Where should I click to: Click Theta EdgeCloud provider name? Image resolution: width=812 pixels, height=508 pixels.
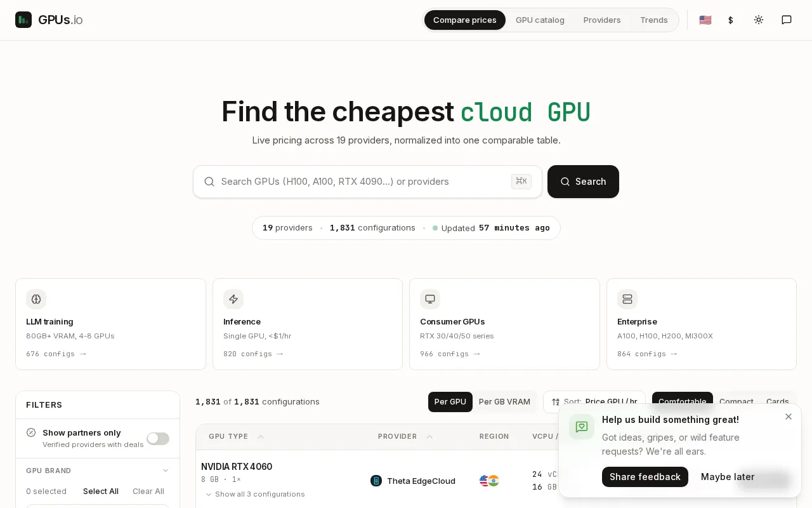(x=421, y=481)
